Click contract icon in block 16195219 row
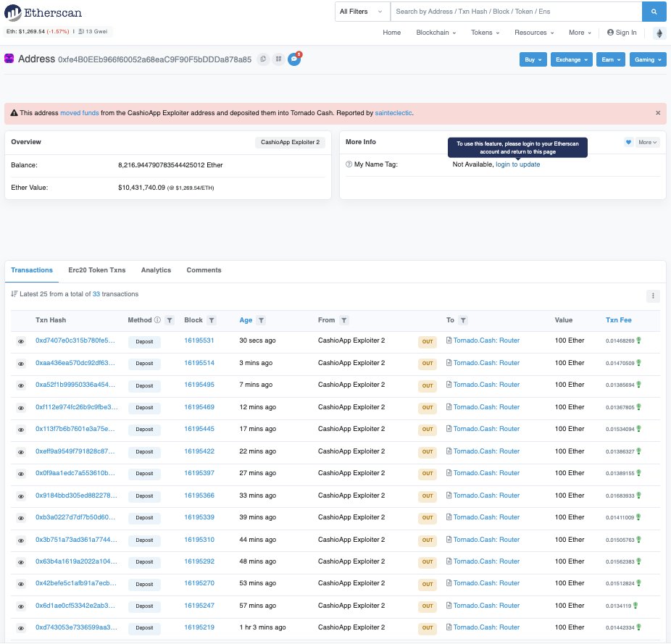The image size is (671, 644). 449,627
